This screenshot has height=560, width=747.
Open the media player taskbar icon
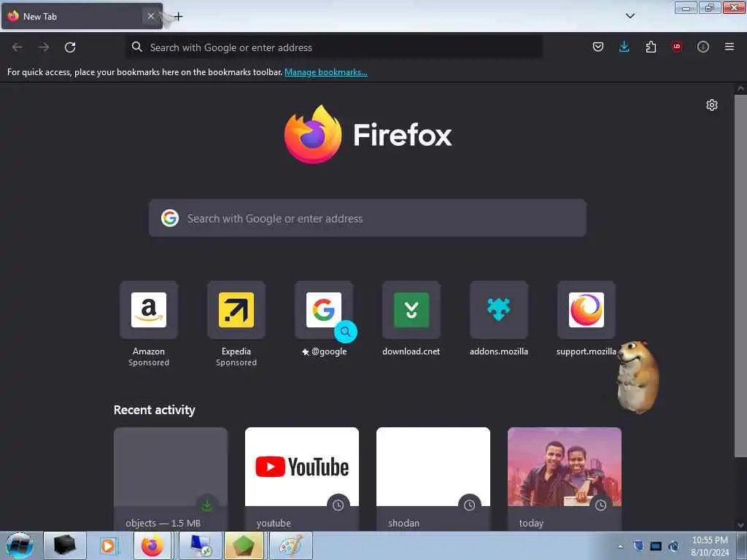[x=108, y=545]
